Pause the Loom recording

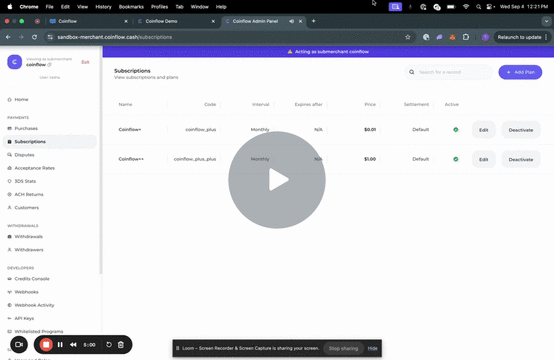(60, 344)
